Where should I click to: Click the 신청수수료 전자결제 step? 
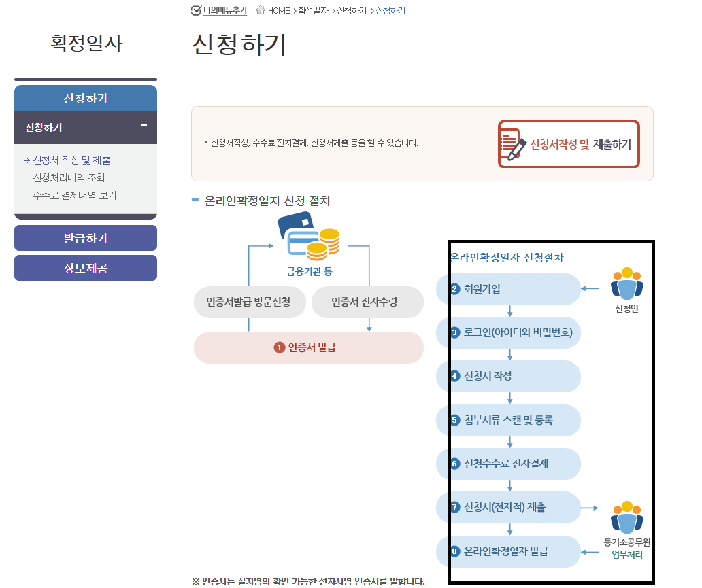coord(508,464)
